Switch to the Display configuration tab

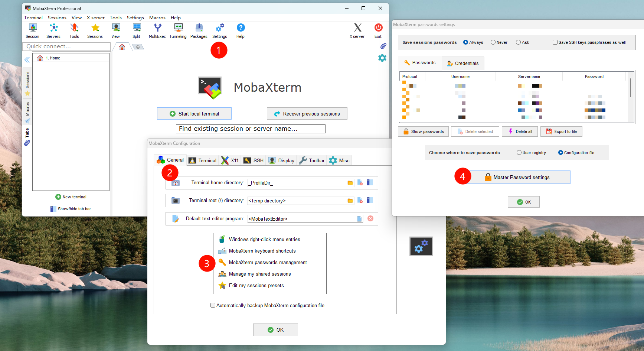point(281,160)
